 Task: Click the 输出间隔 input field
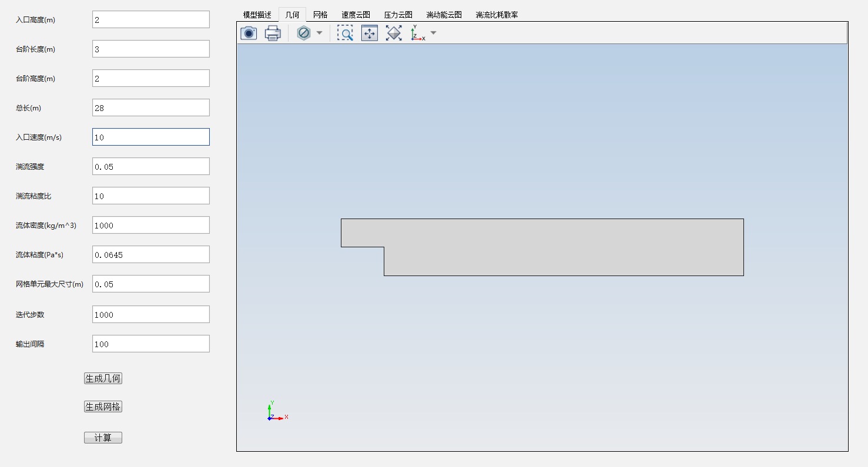pyautogui.click(x=151, y=344)
